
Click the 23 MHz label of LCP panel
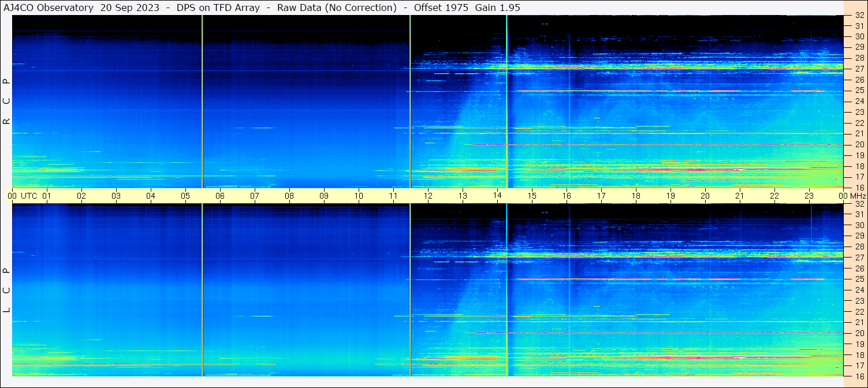click(x=859, y=301)
